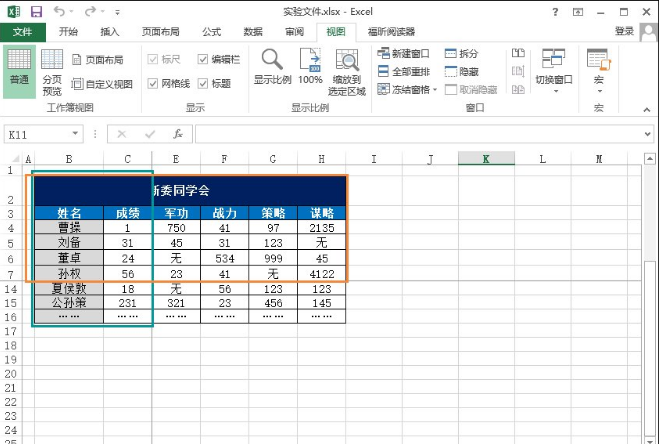Click 全部重排 arrange all
The image size is (659, 444).
(403, 71)
